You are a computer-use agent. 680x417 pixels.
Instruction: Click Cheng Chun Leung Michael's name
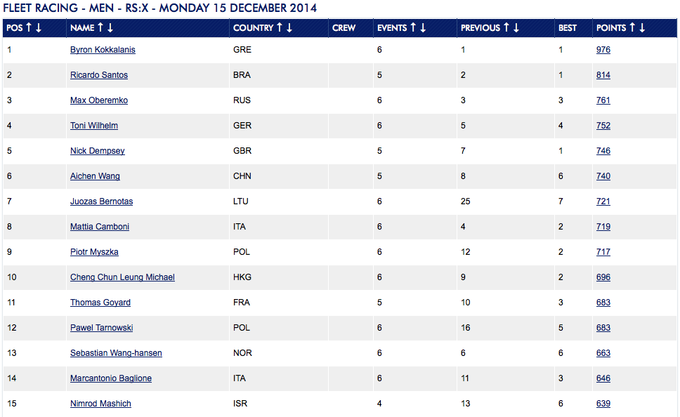click(122, 276)
